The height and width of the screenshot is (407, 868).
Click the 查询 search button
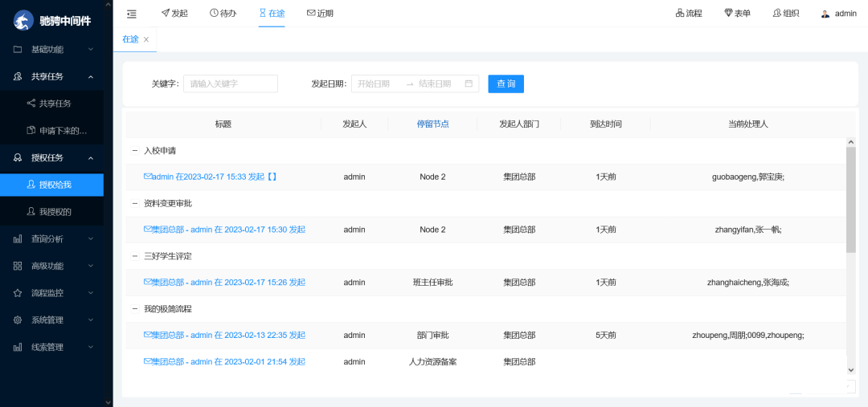(506, 83)
